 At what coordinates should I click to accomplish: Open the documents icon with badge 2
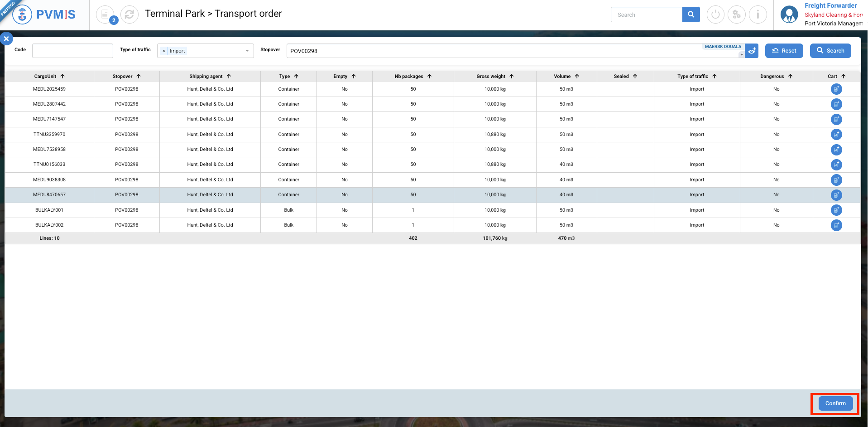[106, 15]
